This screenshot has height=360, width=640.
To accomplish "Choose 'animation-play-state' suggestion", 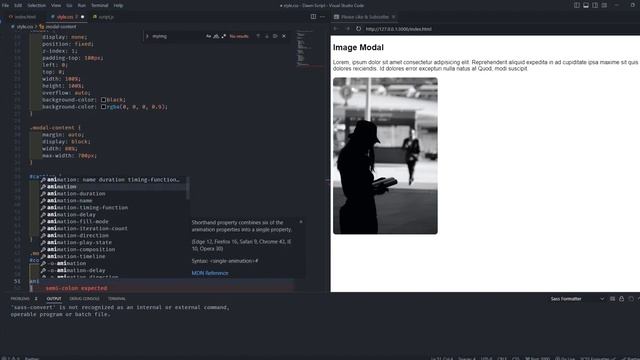I will click(x=113, y=242).
